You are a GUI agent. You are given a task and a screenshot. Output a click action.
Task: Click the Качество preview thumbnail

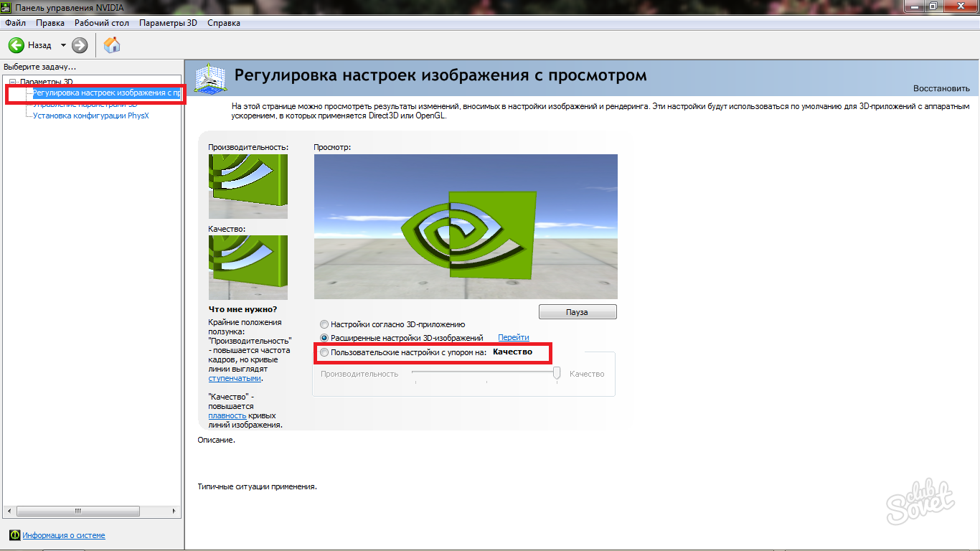[x=248, y=267]
